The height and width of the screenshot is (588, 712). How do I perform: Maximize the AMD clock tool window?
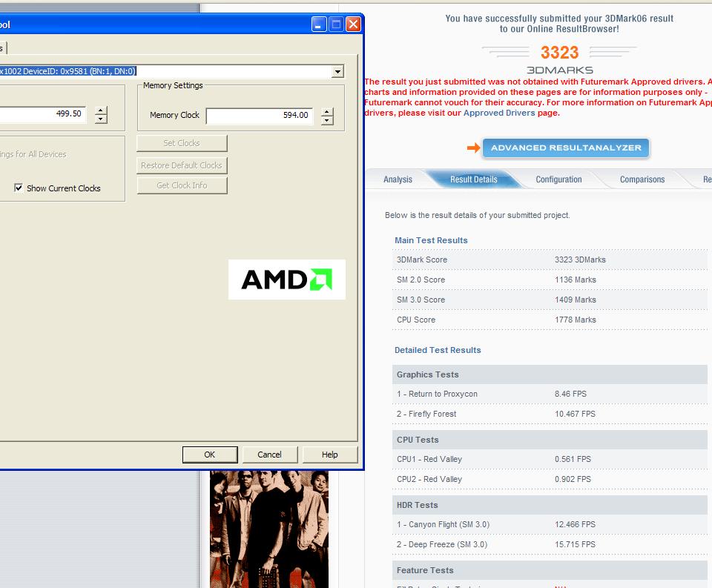tap(336, 24)
